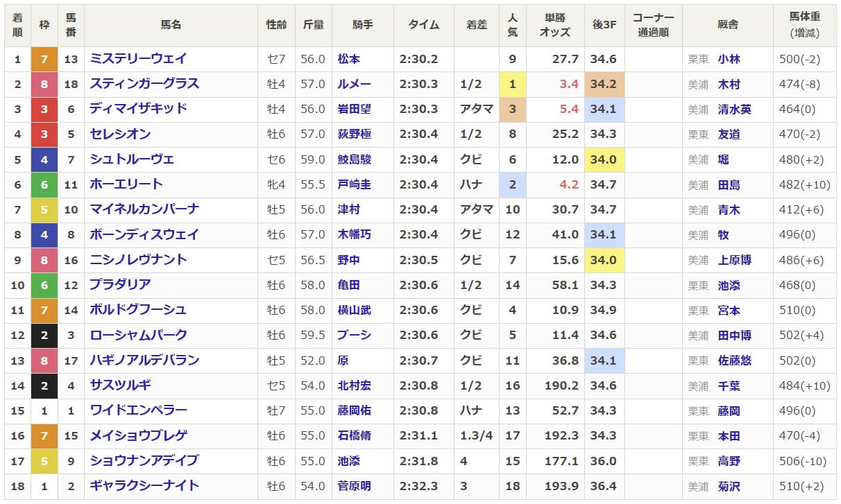This screenshot has width=841, height=504.
Task: Click horse name ギャラクシーナイト
Action: click(x=144, y=485)
